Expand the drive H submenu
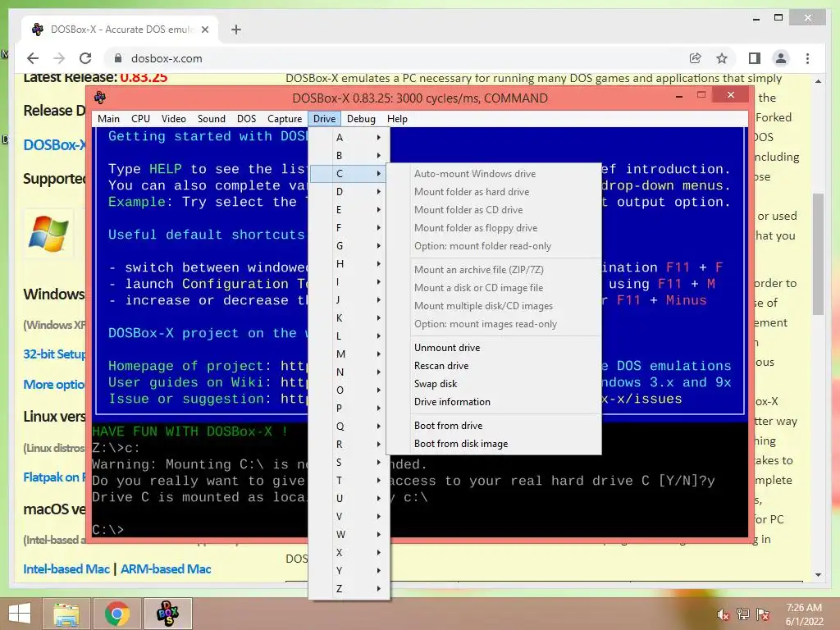Screen dimensions: 840x630 pyautogui.click(x=349, y=263)
